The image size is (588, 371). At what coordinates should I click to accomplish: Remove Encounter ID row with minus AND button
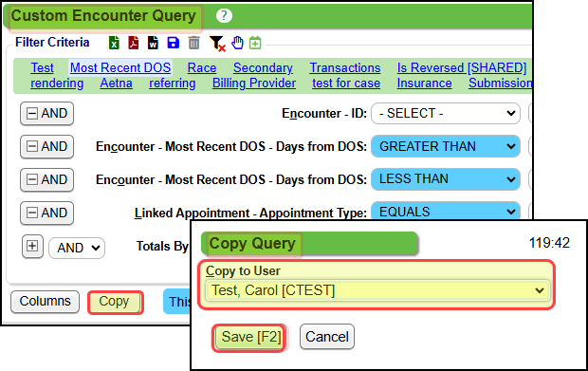tap(46, 113)
